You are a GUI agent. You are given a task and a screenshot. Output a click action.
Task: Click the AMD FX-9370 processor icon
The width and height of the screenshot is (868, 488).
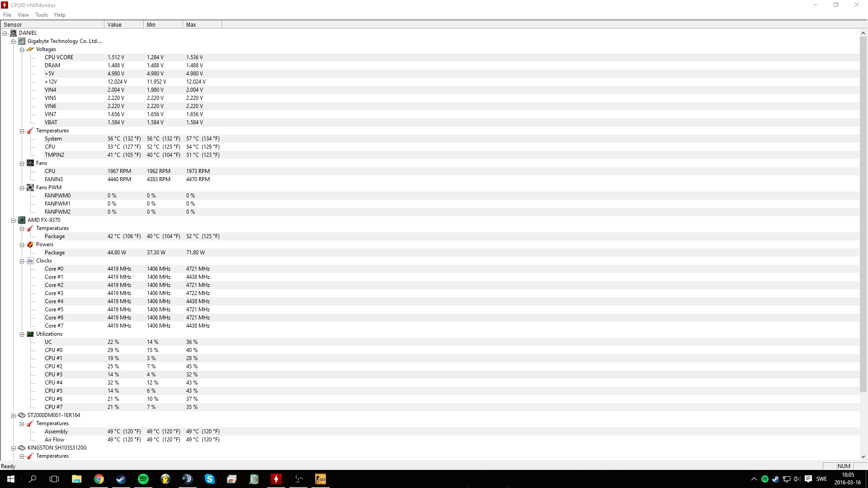coord(22,220)
